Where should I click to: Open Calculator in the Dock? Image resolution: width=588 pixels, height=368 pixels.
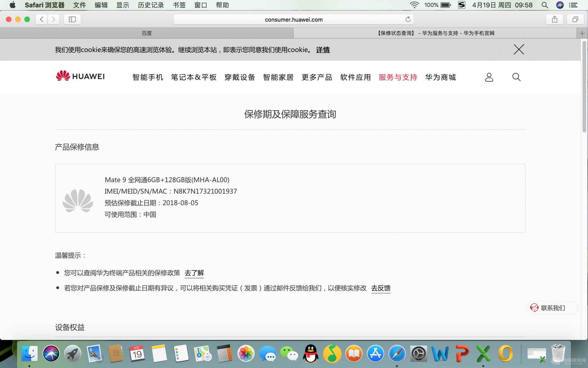[224, 354]
